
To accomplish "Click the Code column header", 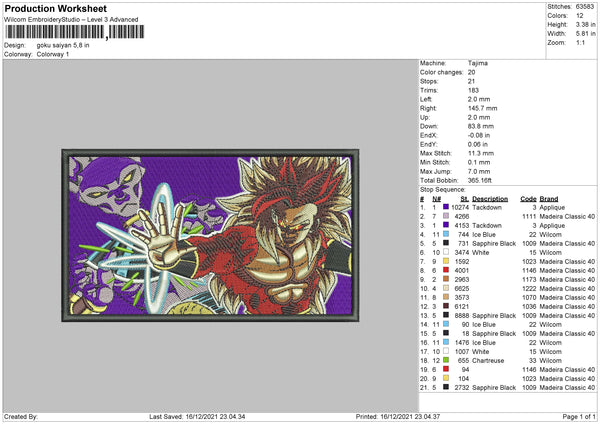I will click(x=528, y=199).
